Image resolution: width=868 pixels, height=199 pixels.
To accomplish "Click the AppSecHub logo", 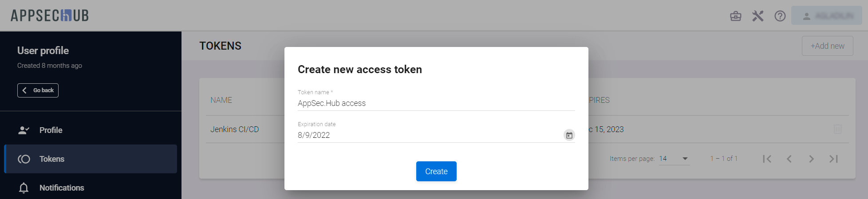I will [x=50, y=16].
